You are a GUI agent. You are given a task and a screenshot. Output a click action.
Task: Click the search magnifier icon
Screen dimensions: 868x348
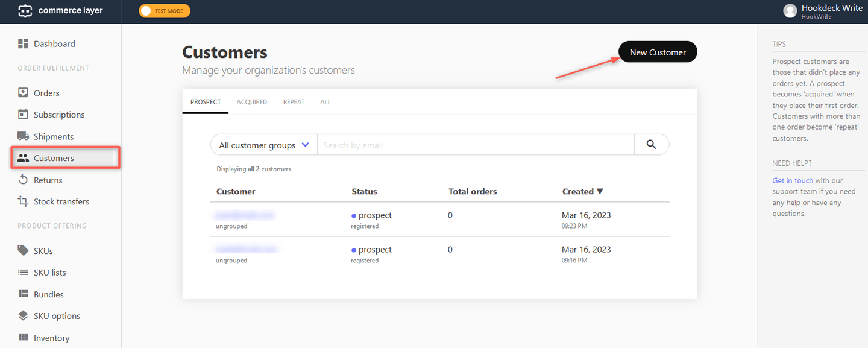pos(652,144)
